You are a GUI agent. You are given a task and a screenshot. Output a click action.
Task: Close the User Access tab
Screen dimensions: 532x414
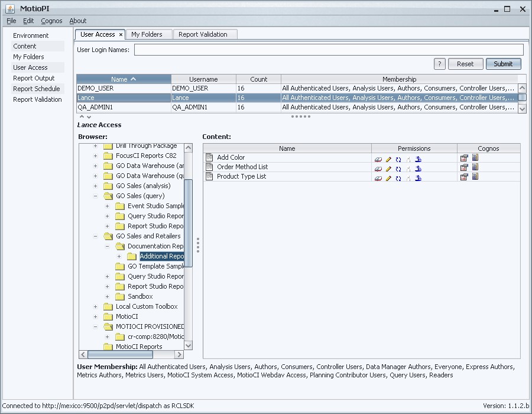(121, 35)
